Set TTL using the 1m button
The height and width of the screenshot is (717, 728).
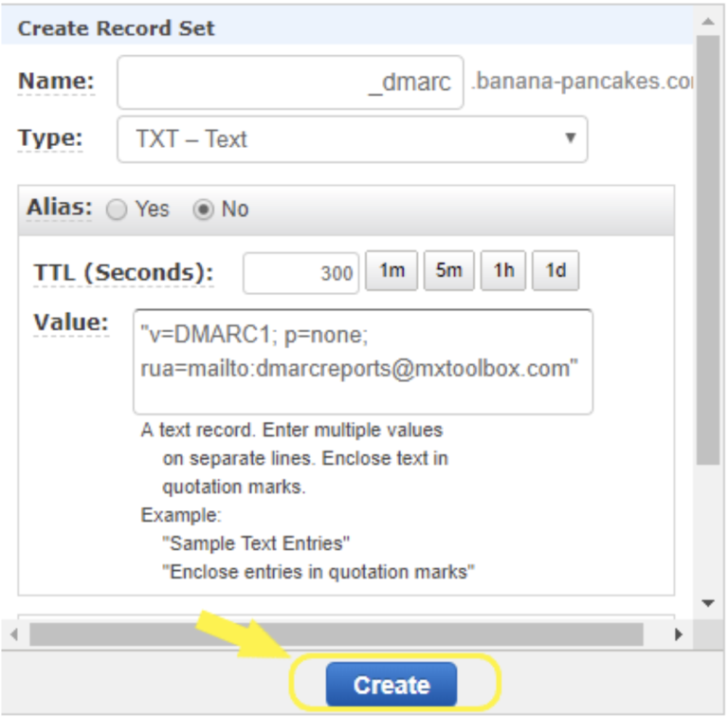click(x=391, y=271)
